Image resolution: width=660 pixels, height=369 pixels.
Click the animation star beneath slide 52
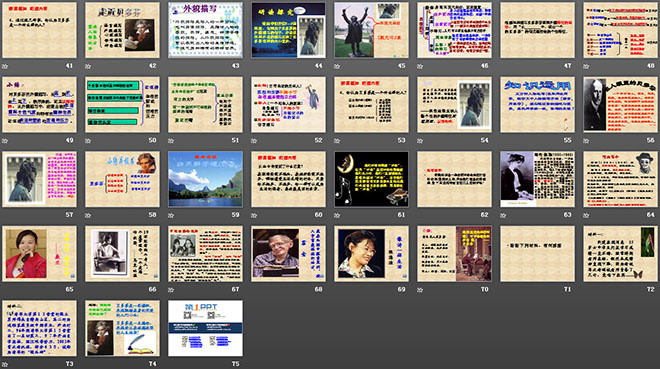pos(254,141)
